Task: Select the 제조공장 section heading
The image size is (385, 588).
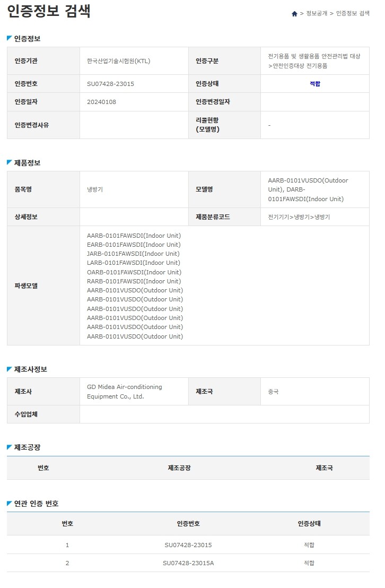Action: tap(27, 447)
